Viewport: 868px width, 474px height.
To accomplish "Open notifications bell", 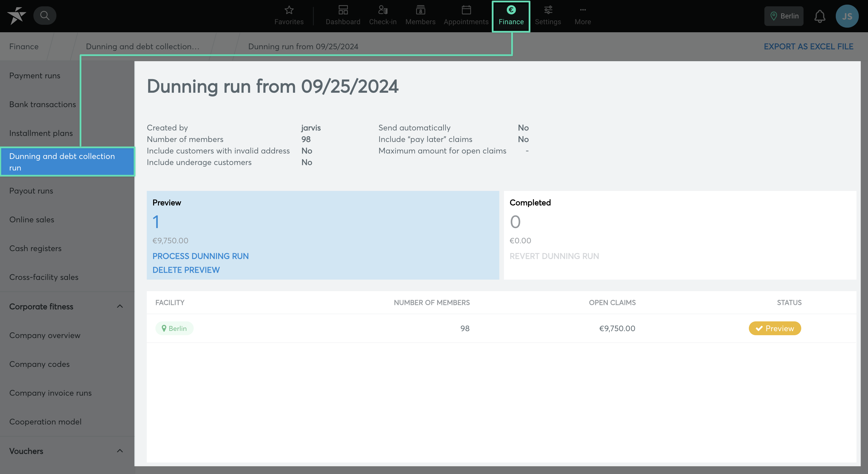I will pyautogui.click(x=819, y=16).
